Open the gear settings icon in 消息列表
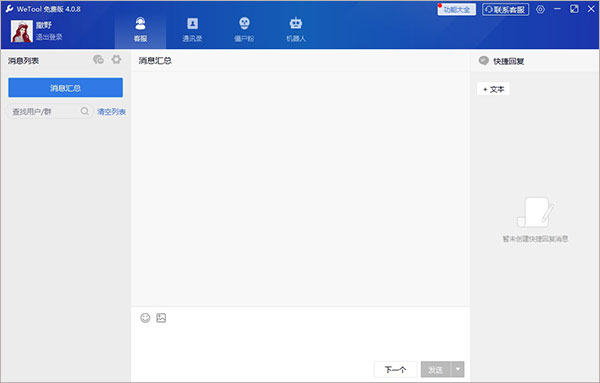Screen dimensions: 600x383 tap(116, 59)
